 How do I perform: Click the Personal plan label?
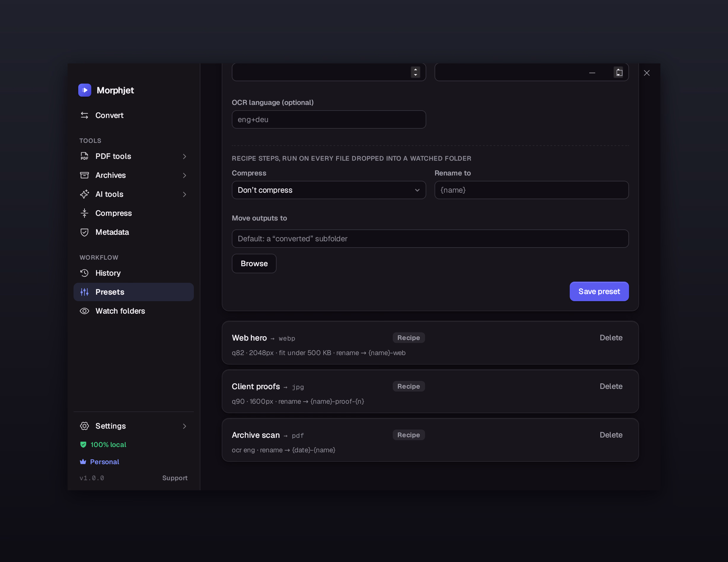[x=105, y=462]
